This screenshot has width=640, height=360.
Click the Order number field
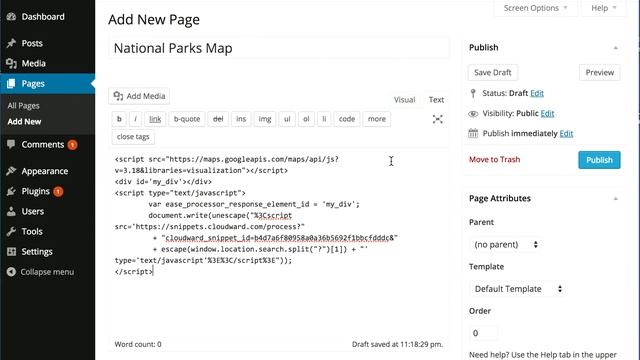pyautogui.click(x=483, y=333)
